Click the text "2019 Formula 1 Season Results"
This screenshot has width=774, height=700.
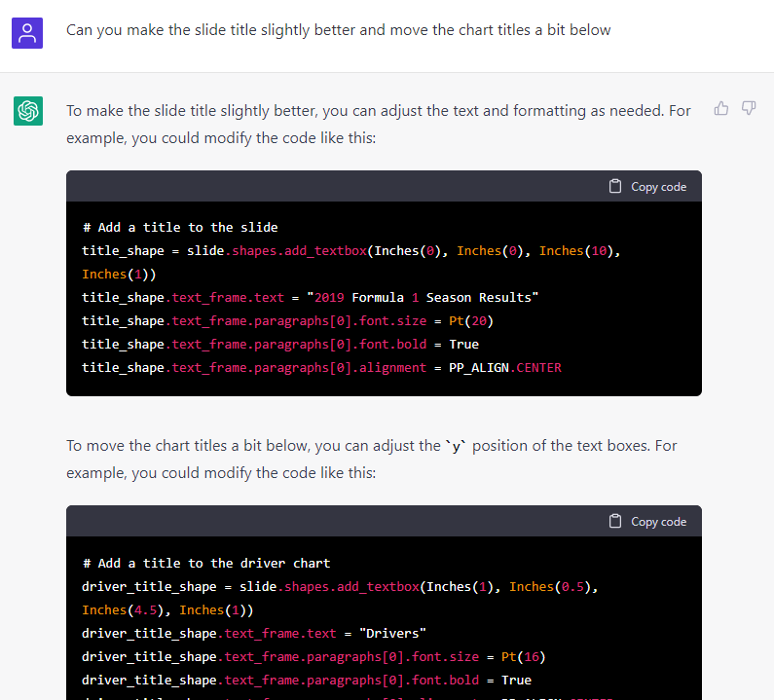pyautogui.click(x=423, y=298)
